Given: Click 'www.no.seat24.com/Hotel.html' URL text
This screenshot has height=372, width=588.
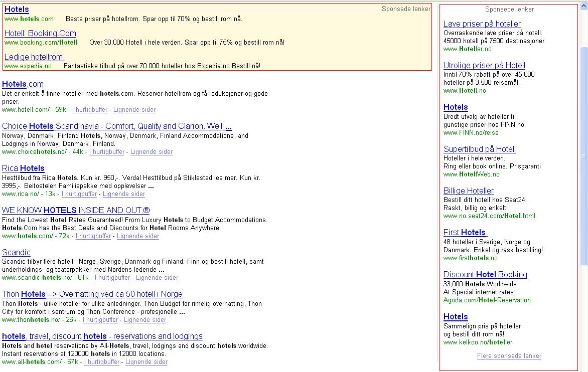Looking at the screenshot, I should click(489, 216).
